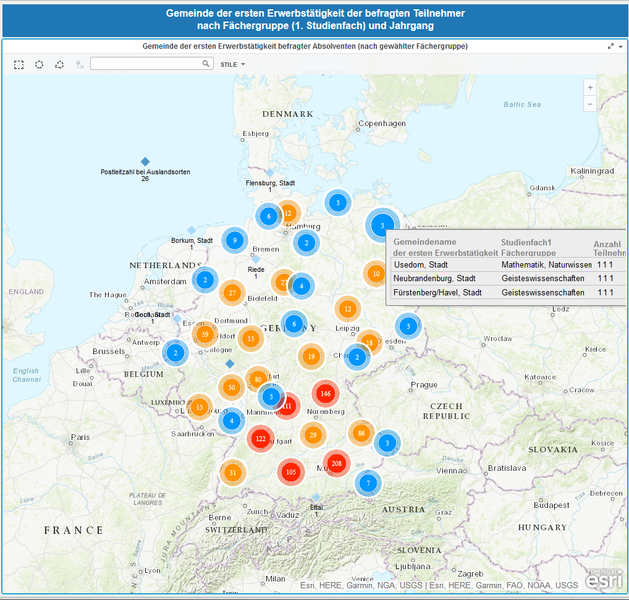Image resolution: width=629 pixels, height=600 pixels.
Task: Click the red cluster showing 122
Action: tap(261, 438)
